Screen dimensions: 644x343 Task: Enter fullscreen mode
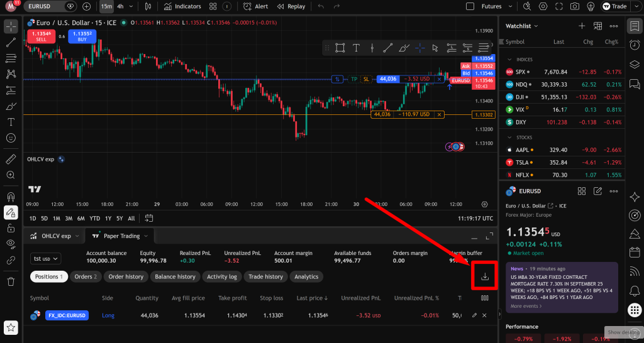[559, 6]
